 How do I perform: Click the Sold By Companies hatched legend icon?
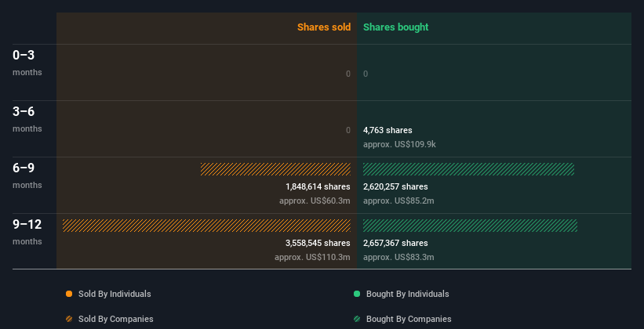coord(69,319)
